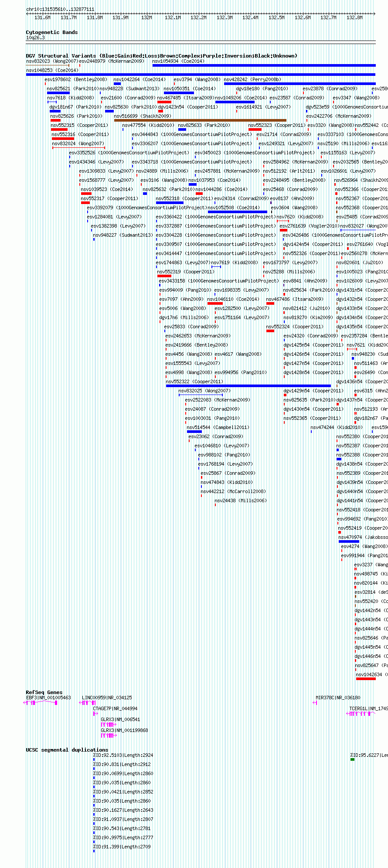Image resolution: width=388 pixels, height=868 pixels.
Task: Select the %ID:90.831|Length:2912 duplication entry
Action: pos(122,764)
